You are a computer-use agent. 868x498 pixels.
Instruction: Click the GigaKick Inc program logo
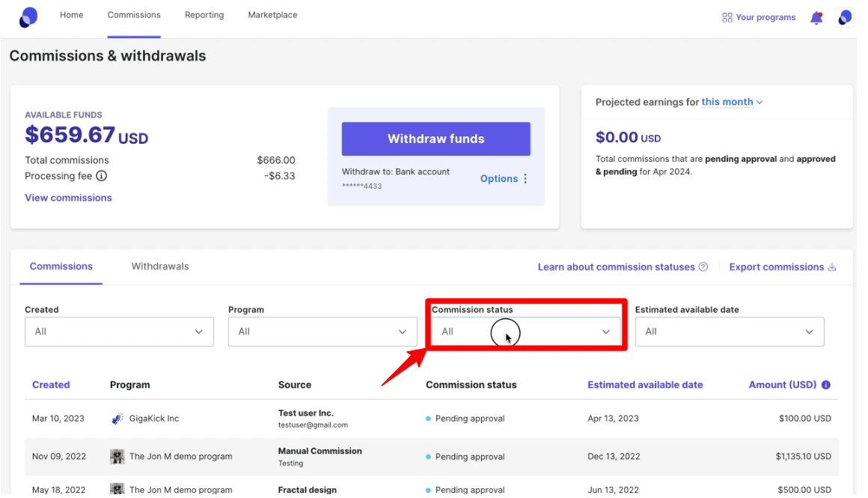(x=117, y=419)
